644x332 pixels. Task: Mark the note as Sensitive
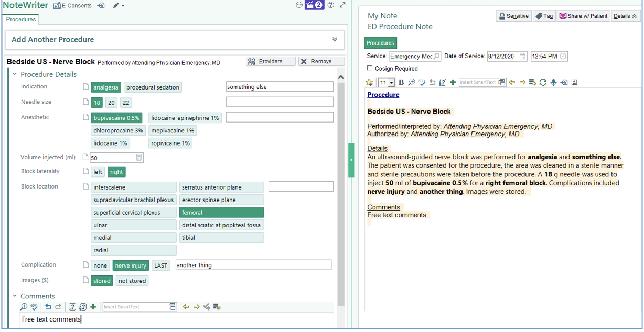click(x=513, y=16)
